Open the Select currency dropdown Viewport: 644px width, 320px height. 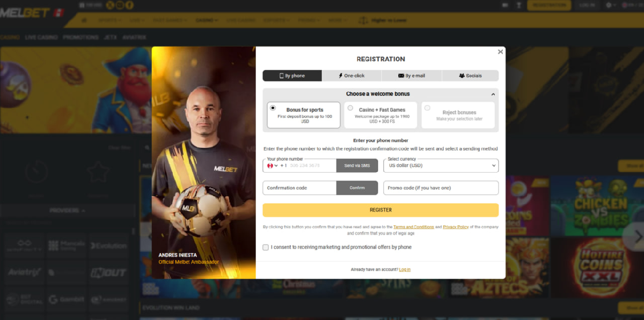click(441, 166)
